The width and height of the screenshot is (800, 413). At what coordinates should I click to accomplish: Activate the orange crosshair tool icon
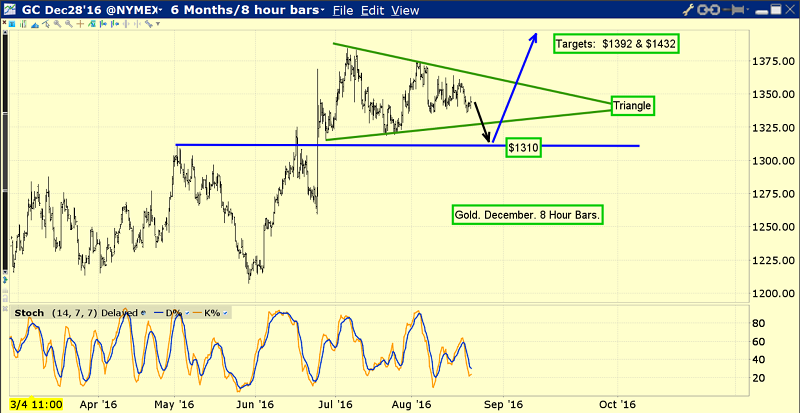click(x=80, y=24)
